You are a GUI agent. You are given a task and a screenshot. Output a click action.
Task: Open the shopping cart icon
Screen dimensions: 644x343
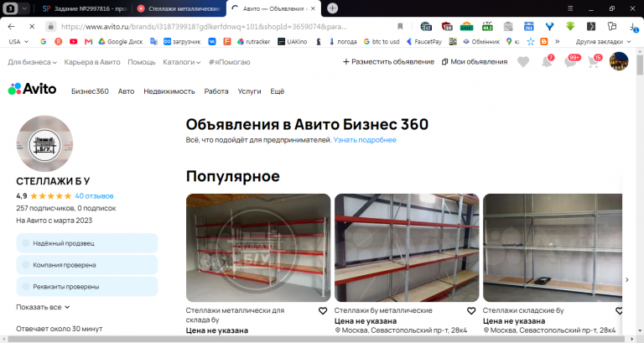coord(593,61)
